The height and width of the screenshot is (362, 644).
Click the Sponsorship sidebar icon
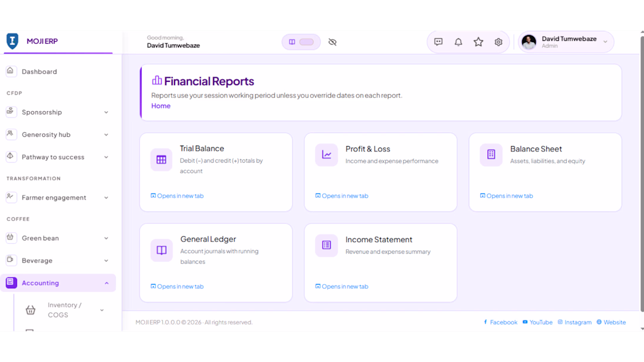11,112
